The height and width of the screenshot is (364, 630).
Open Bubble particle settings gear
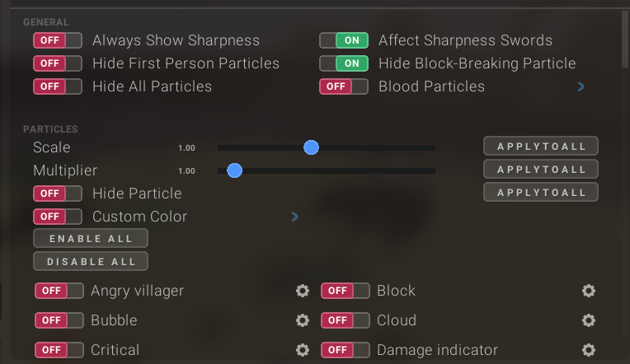(303, 320)
